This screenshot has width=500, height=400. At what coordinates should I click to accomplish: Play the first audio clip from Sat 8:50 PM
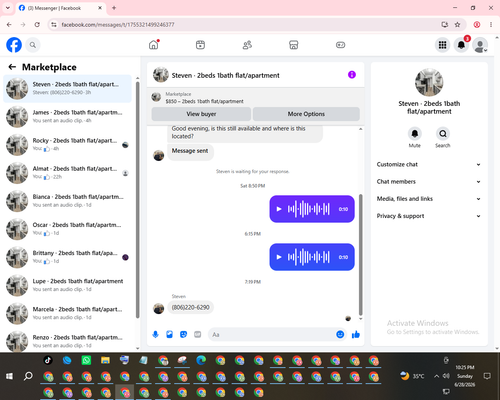coord(279,209)
